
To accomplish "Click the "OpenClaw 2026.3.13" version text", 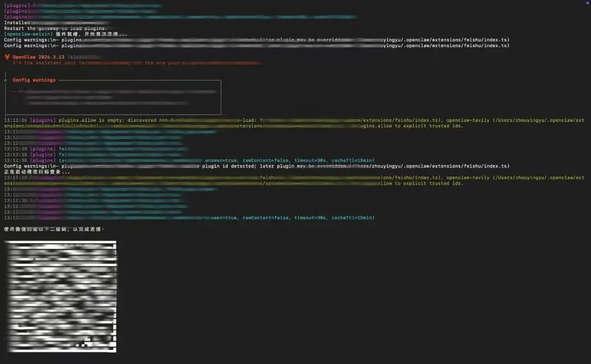I will tap(38, 57).
